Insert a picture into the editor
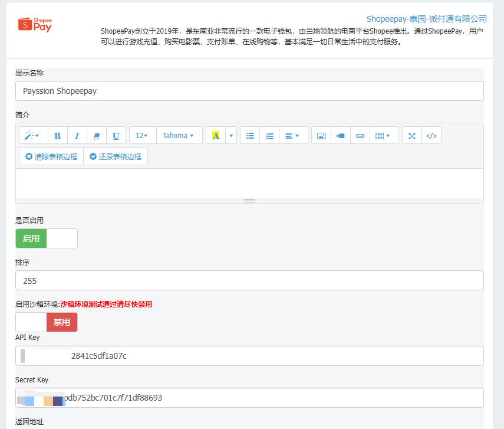 [x=321, y=136]
